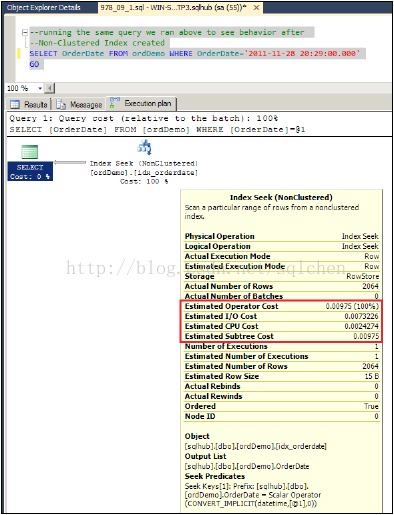Image resolution: width=394 pixels, height=515 pixels.
Task: Click the date literal '2011-11-28 20:29:00.000'
Action: click(304, 54)
